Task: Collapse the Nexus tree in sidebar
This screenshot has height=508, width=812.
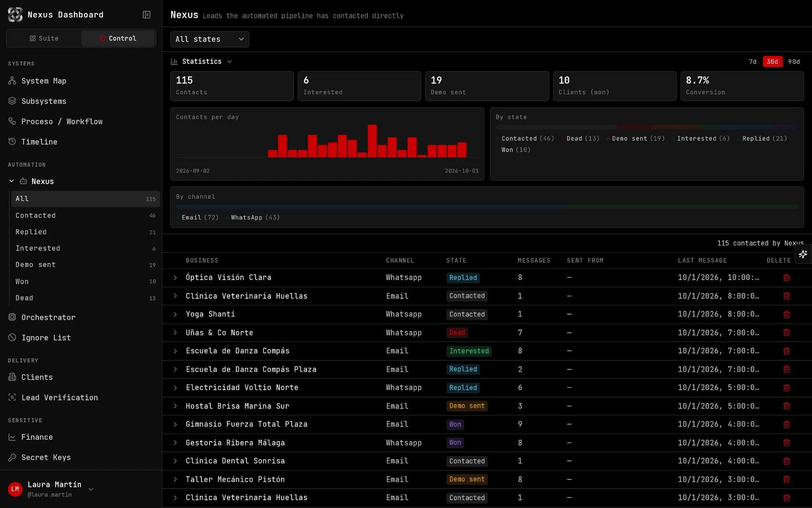Action: [11, 181]
